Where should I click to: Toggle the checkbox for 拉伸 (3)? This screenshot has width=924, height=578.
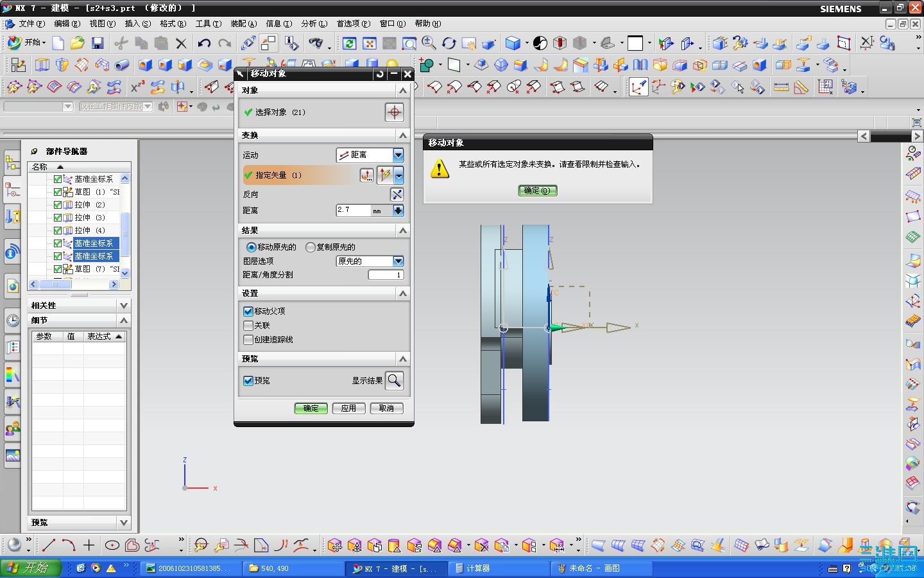[x=58, y=218]
